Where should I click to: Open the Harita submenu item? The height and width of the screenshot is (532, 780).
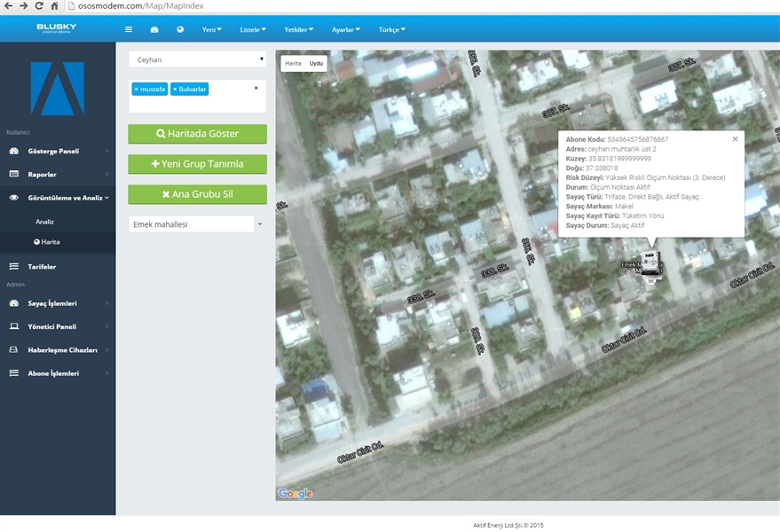click(x=47, y=242)
